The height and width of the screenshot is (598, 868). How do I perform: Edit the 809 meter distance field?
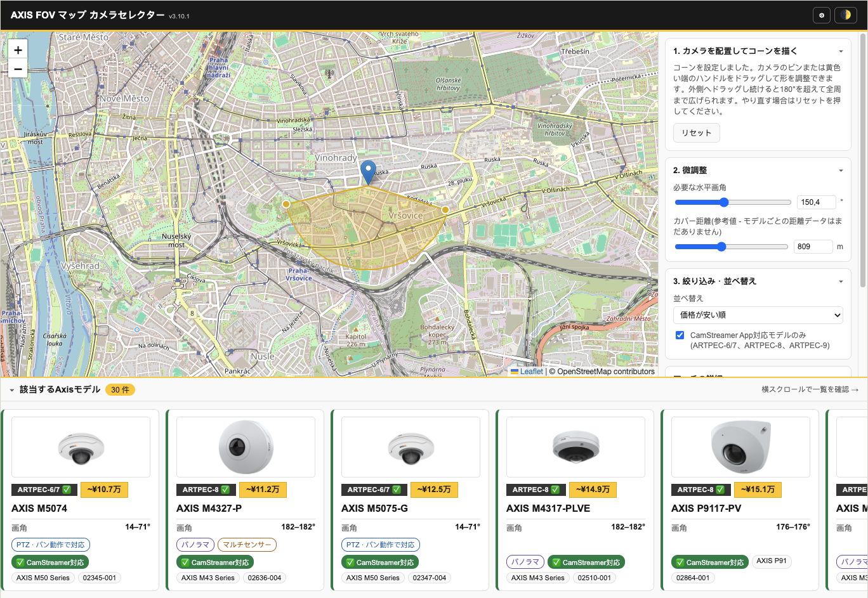(x=813, y=247)
